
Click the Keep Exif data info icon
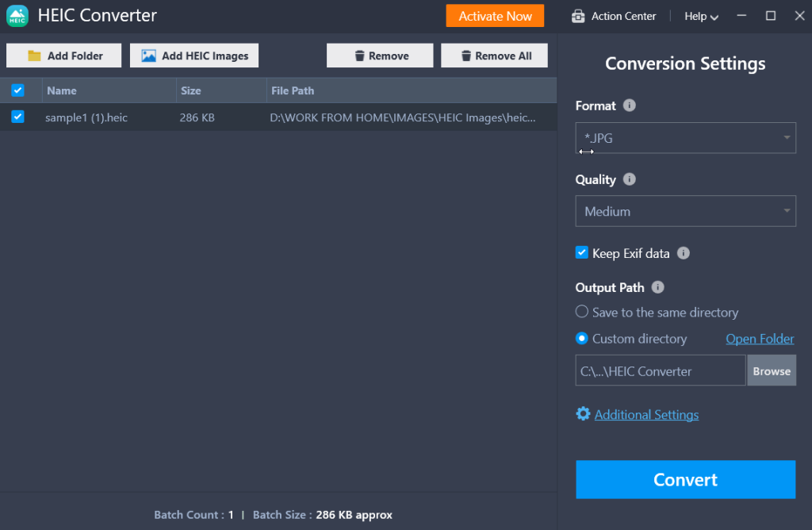click(683, 253)
